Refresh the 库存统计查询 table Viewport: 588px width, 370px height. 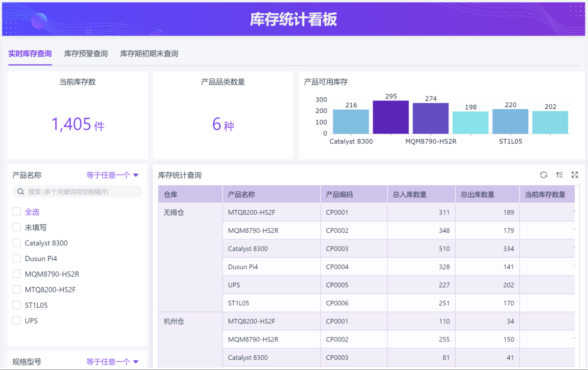543,175
